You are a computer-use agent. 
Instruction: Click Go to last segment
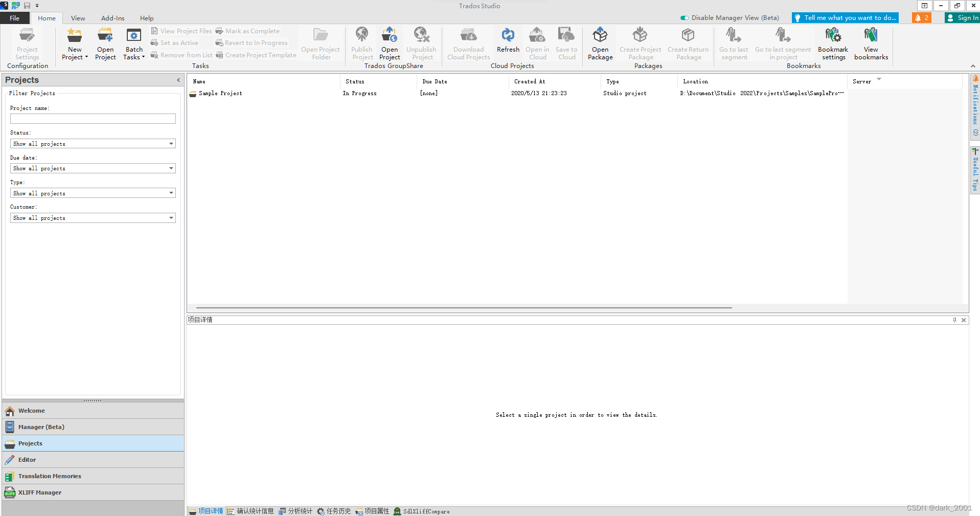[x=734, y=44]
